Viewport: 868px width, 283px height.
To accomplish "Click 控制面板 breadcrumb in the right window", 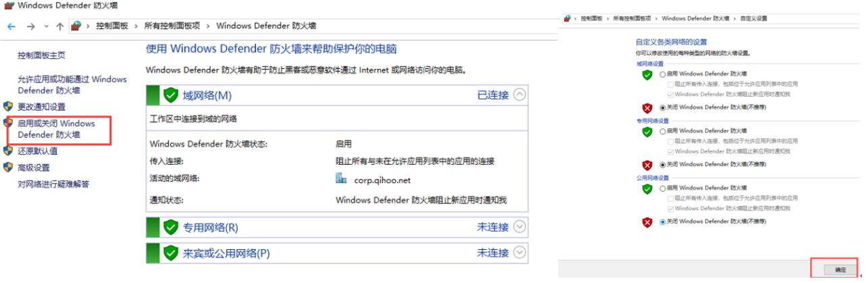I will coord(591,19).
